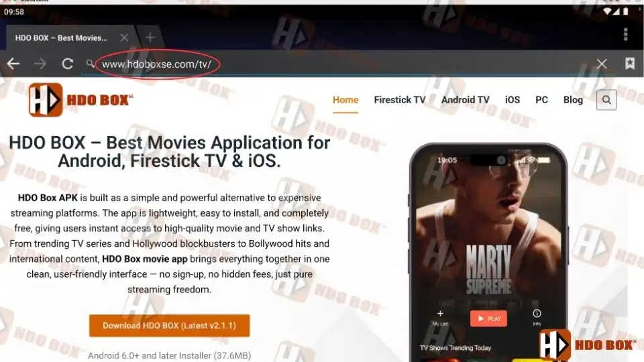Go forward with the forward arrow
The height and width of the screenshot is (362, 644).
(x=40, y=64)
